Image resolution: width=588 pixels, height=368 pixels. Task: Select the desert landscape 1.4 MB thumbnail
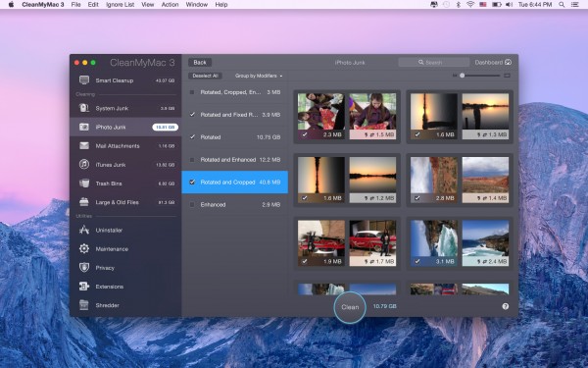point(486,180)
